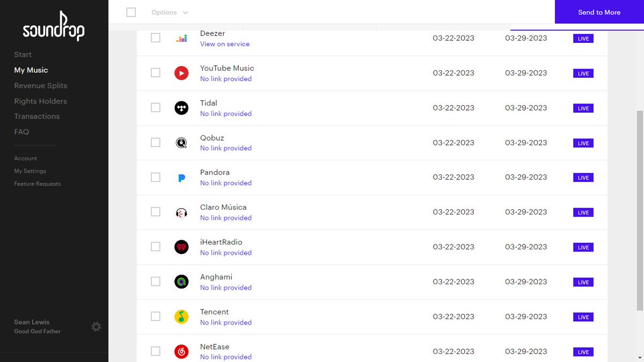Click the Tidal logo icon
Screen dimensions: 644x362
(181, 108)
